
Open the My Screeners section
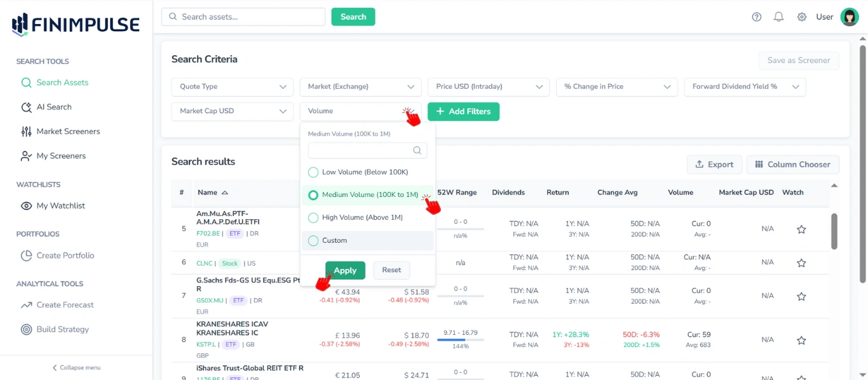pyautogui.click(x=62, y=156)
